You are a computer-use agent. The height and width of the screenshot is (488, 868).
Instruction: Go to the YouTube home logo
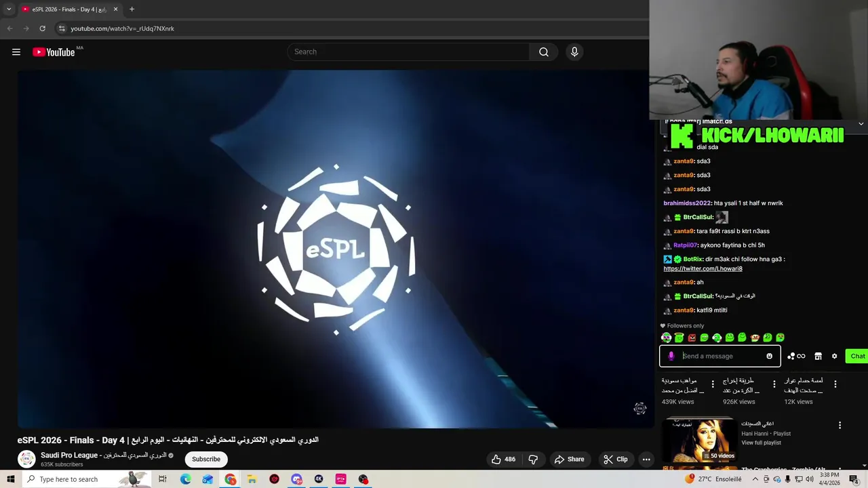54,52
